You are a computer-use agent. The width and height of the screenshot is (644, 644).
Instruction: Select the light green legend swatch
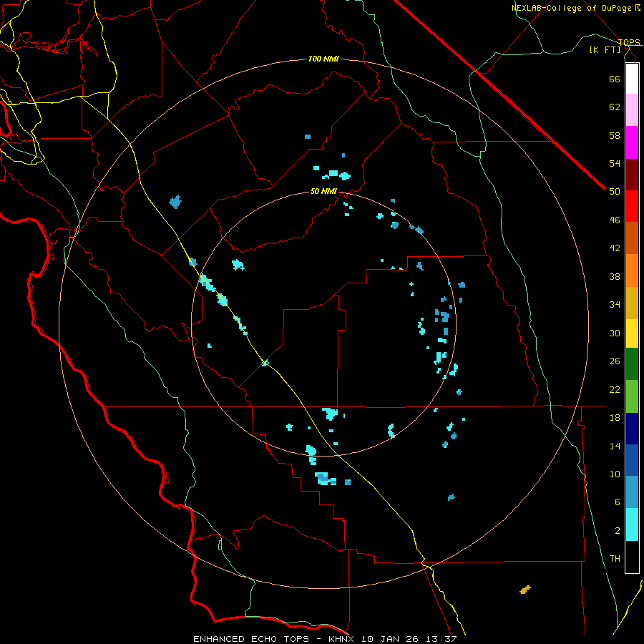(632, 396)
